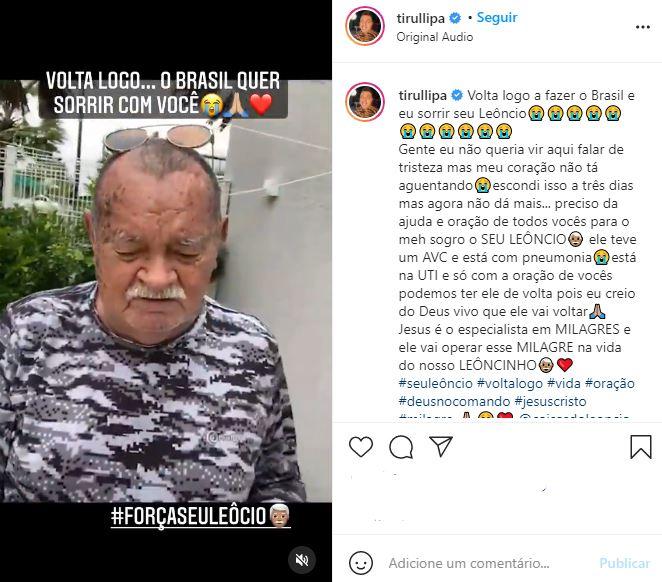The image size is (662, 582).
Task: Click Publicar to post comment
Action: (624, 563)
